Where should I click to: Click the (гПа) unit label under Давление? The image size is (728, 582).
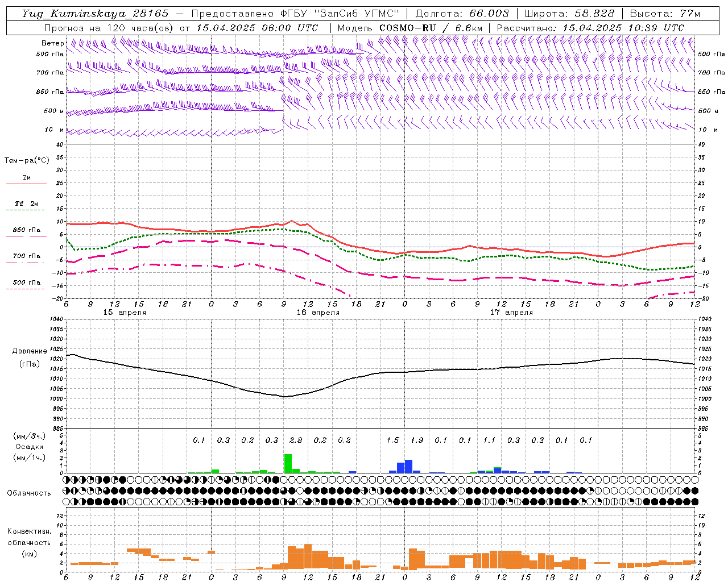click(30, 364)
